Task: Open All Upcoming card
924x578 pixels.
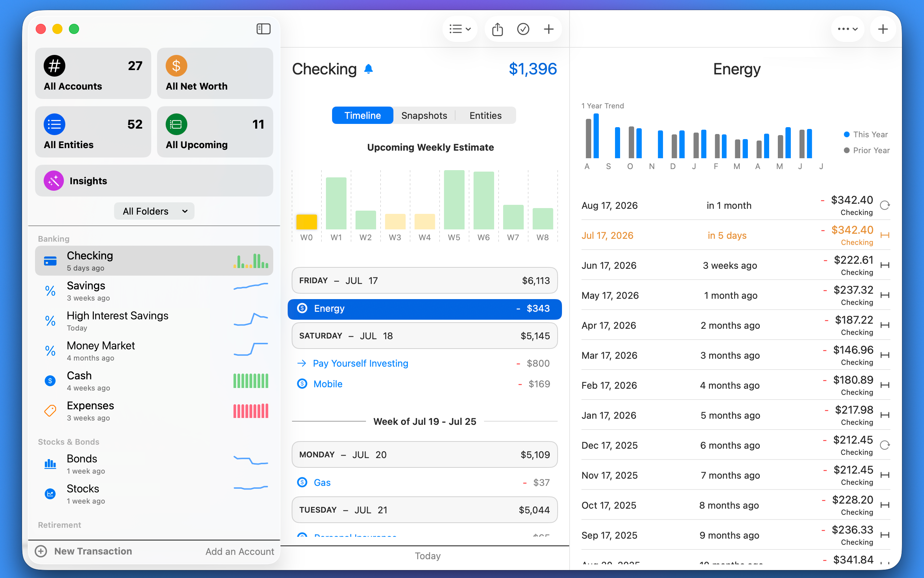Action: (215, 132)
